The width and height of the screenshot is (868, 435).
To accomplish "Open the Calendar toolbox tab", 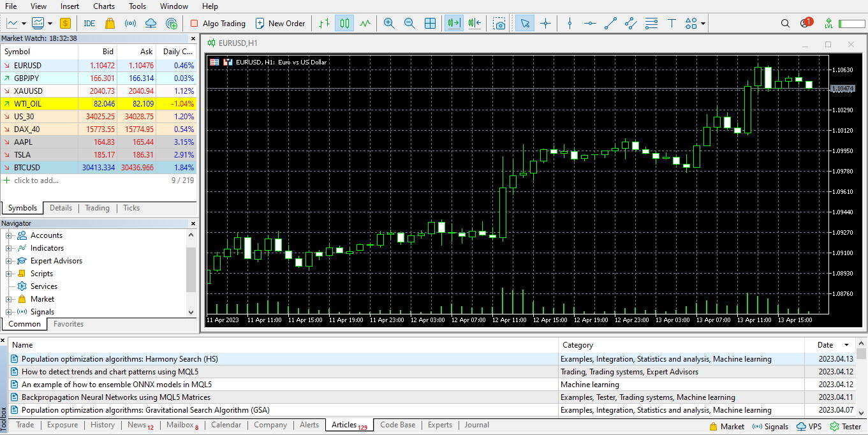I will pyautogui.click(x=226, y=425).
